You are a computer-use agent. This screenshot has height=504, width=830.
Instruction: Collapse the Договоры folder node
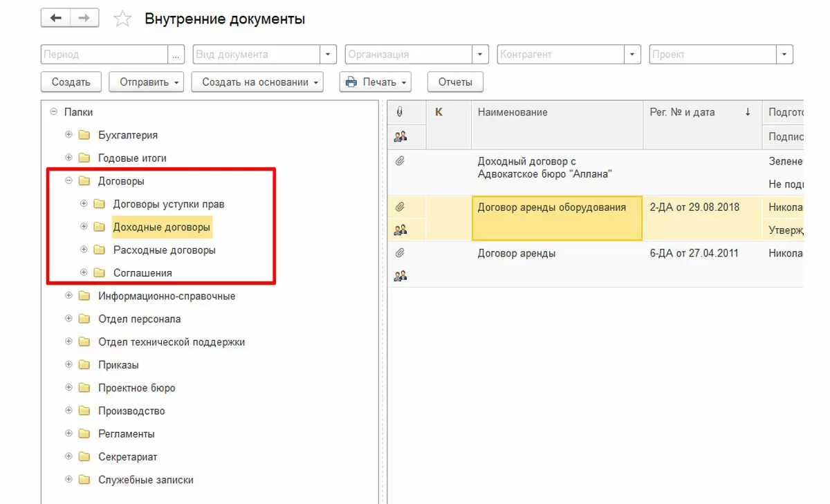[x=68, y=181]
